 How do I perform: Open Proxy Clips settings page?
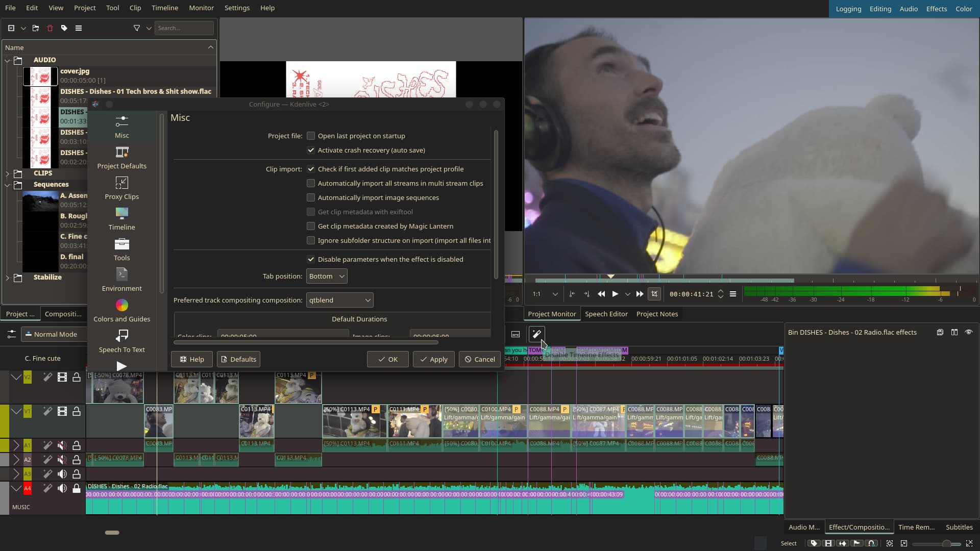[x=121, y=188]
